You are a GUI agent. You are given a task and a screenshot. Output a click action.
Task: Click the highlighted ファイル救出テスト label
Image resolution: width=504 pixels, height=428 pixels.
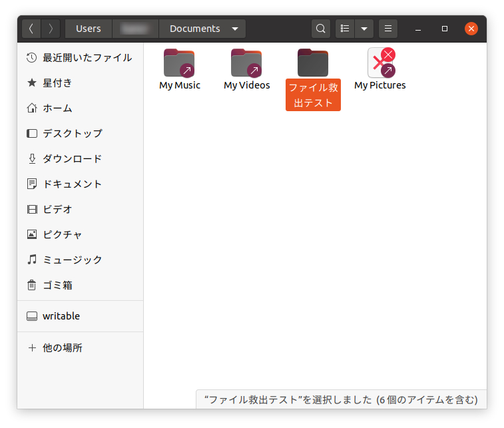point(313,95)
